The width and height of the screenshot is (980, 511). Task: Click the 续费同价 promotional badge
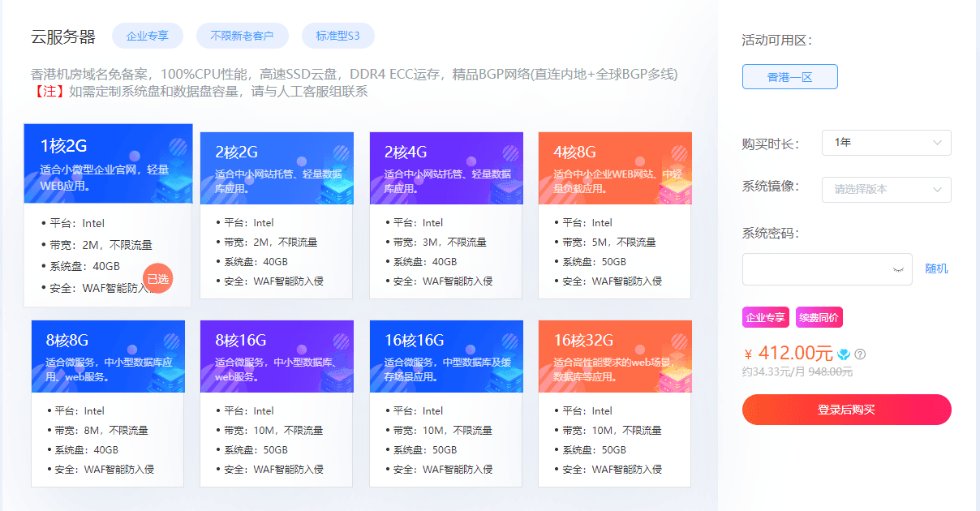[x=819, y=316]
